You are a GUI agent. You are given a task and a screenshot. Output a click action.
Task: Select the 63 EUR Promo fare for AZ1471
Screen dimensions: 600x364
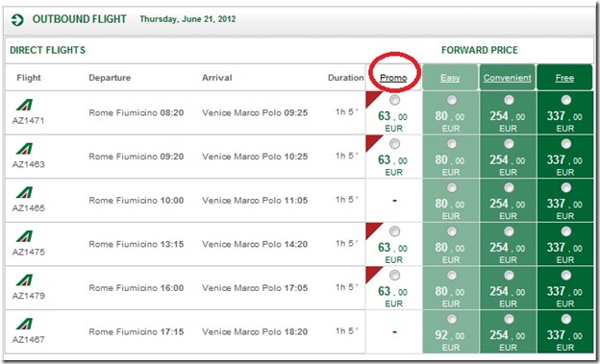coord(394,100)
